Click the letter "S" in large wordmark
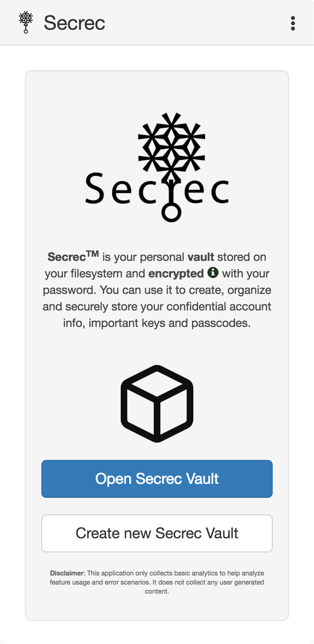The image size is (314, 644). [96, 189]
